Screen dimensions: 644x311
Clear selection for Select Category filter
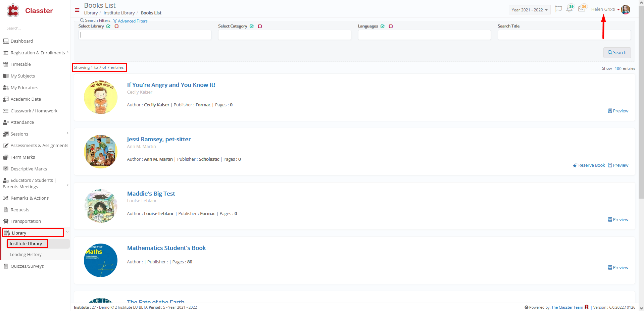[x=260, y=26]
